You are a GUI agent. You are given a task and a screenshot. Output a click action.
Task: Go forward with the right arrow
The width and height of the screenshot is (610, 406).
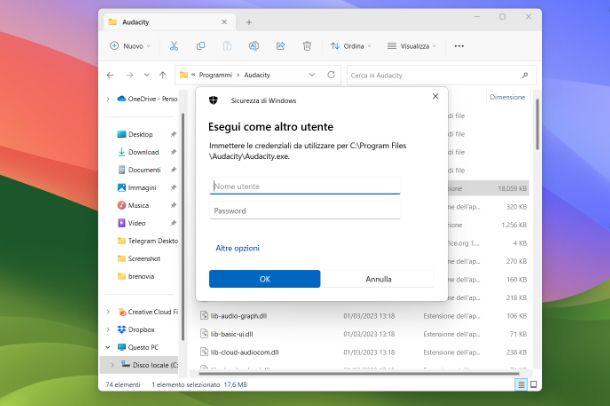pyautogui.click(x=130, y=75)
